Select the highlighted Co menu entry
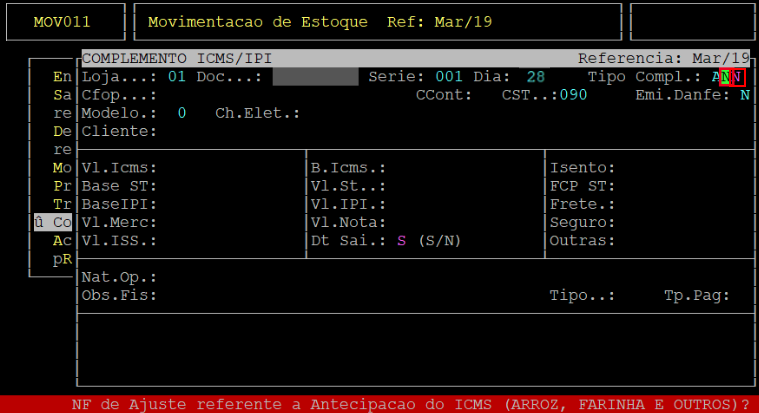Screen dimensions: 759x413 53,222
